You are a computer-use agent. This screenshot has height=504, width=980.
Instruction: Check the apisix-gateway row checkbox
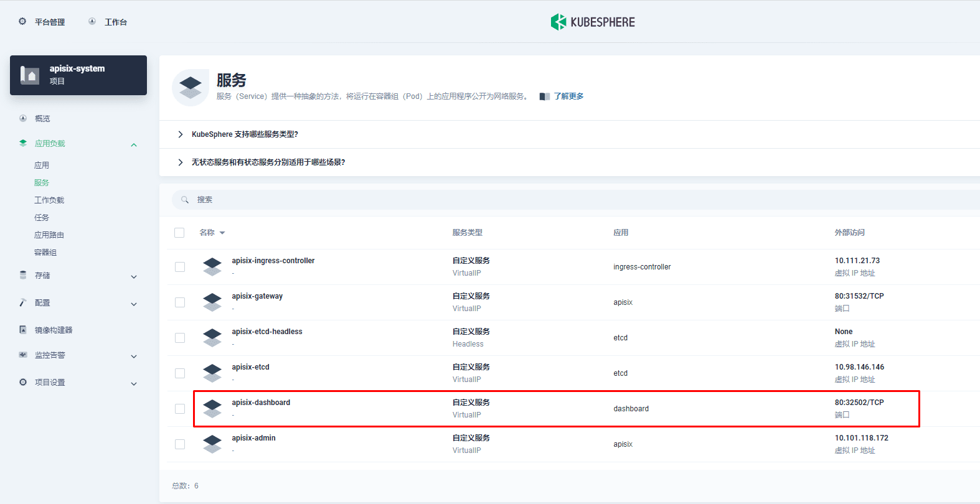180,302
